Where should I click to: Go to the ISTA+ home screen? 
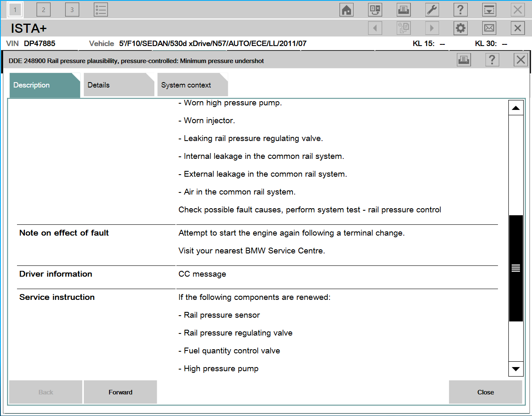point(347,10)
